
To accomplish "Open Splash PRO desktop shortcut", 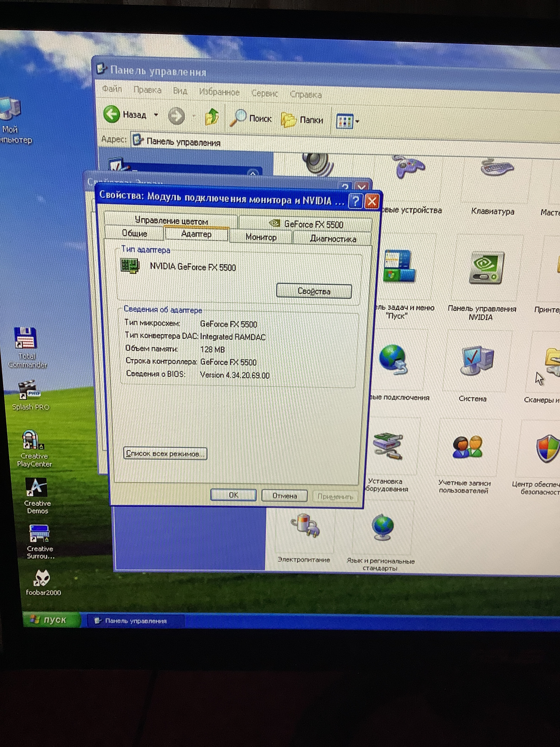I will (x=30, y=395).
